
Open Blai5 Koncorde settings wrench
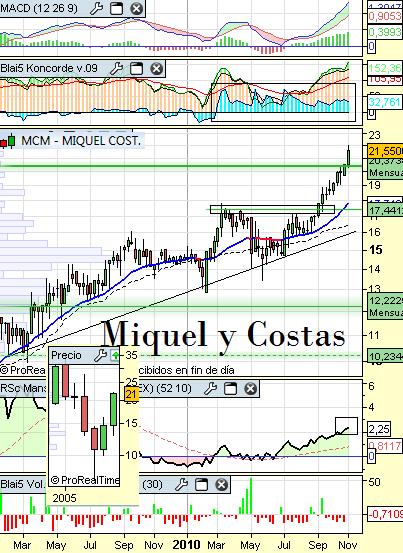click(116, 68)
